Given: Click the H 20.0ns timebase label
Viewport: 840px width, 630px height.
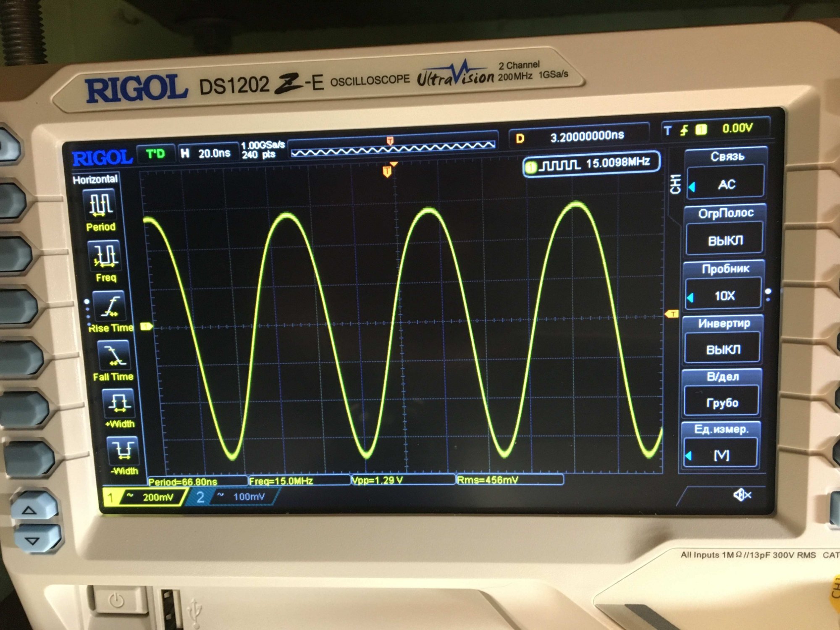Looking at the screenshot, I should (x=207, y=153).
